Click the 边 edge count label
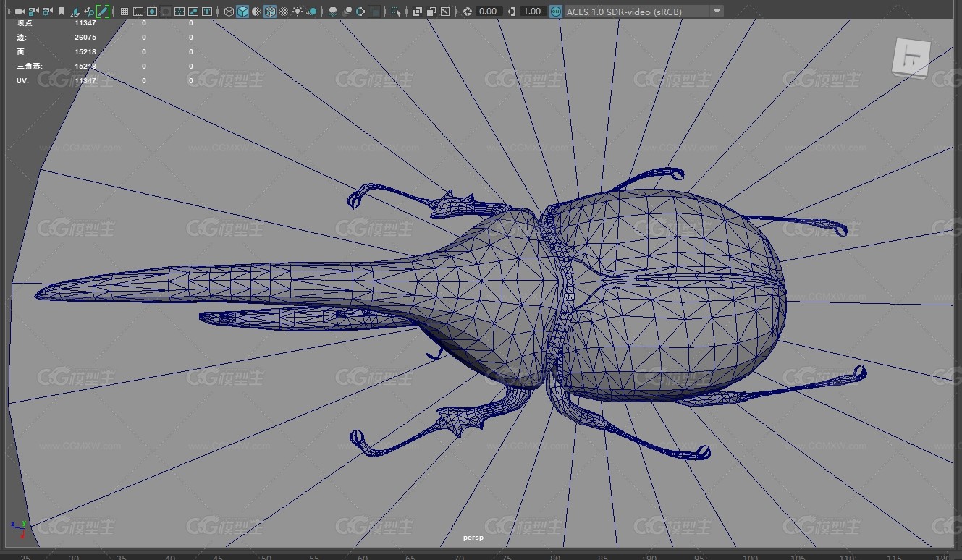This screenshot has height=560, width=962. pyautogui.click(x=22, y=38)
